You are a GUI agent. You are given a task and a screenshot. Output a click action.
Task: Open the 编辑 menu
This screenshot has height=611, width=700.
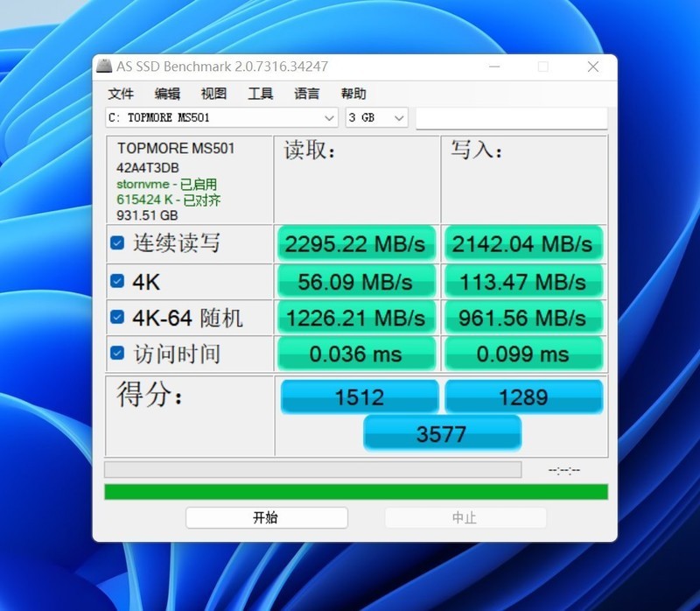(166, 94)
